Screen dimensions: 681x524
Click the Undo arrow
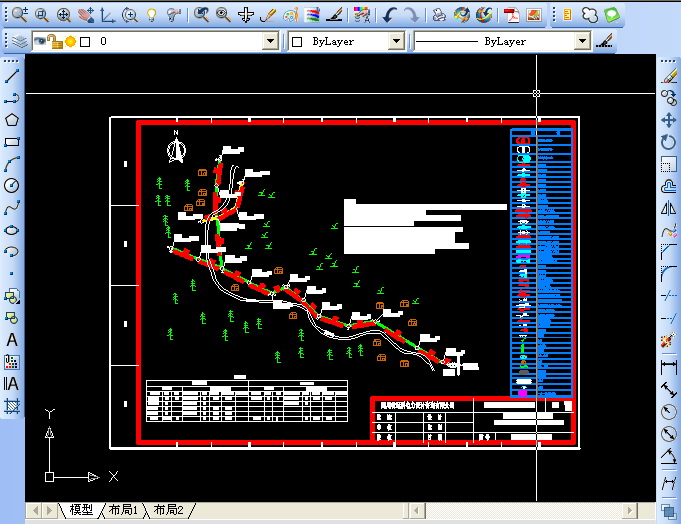389,15
